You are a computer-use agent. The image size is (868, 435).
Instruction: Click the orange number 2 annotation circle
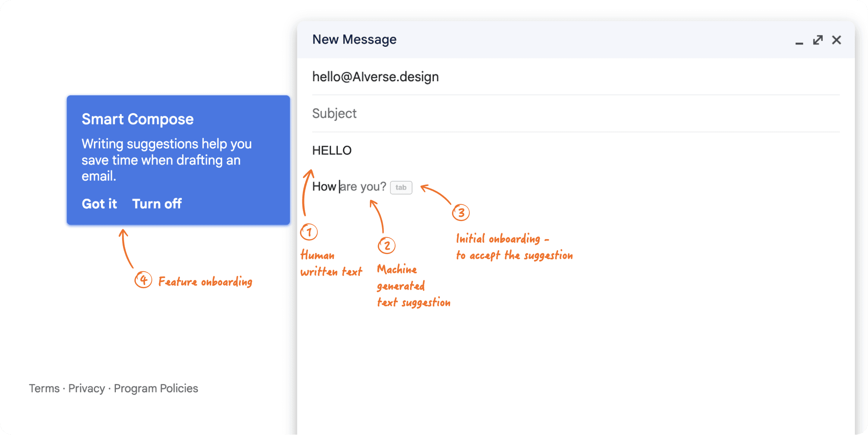pos(386,245)
